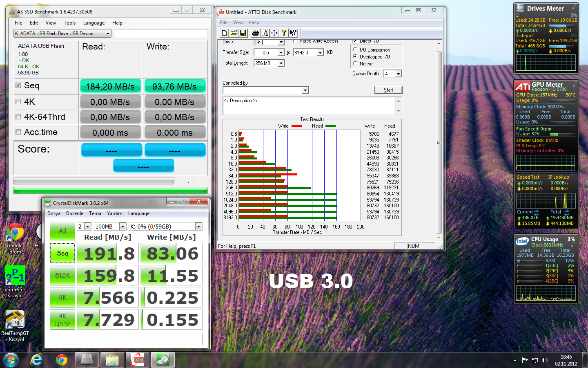Viewport: 588px width, 368px height.
Task: Click the blue four-arrow move icon in ATTO
Action: pos(274,33)
